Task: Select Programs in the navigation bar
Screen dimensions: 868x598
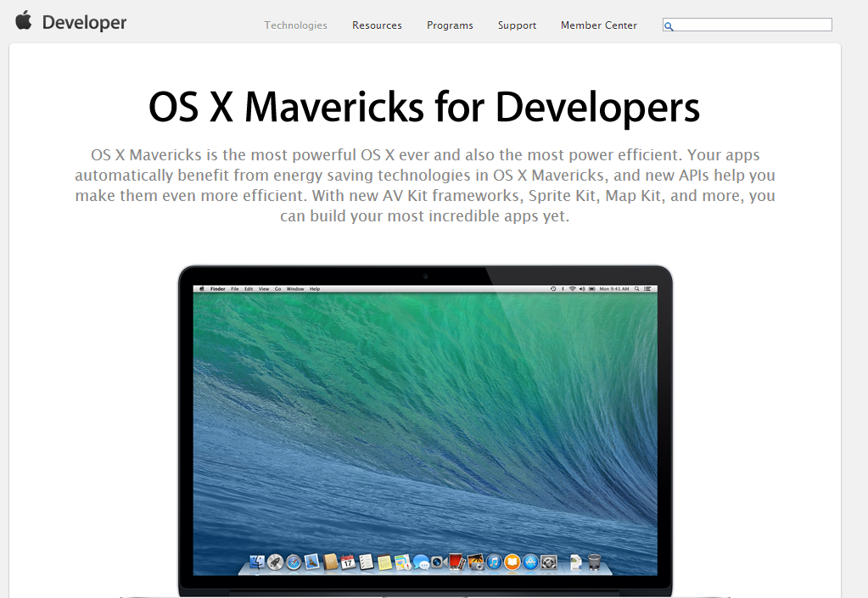Action: pos(450,25)
